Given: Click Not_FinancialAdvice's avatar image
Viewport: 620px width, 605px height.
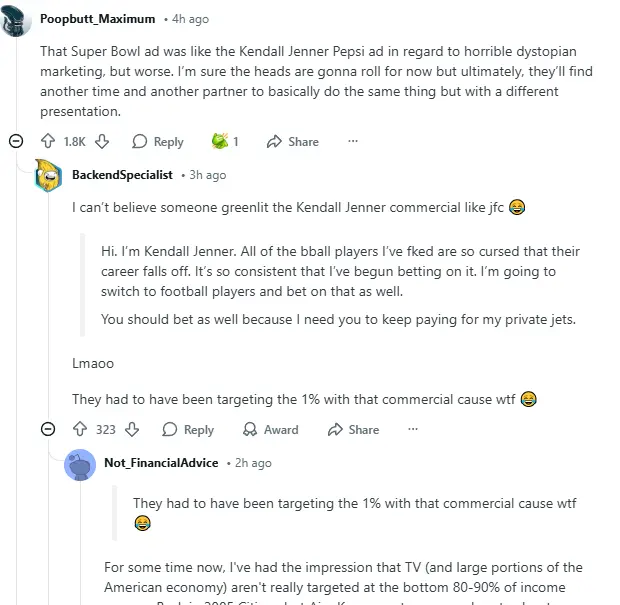Looking at the screenshot, I should (x=80, y=464).
